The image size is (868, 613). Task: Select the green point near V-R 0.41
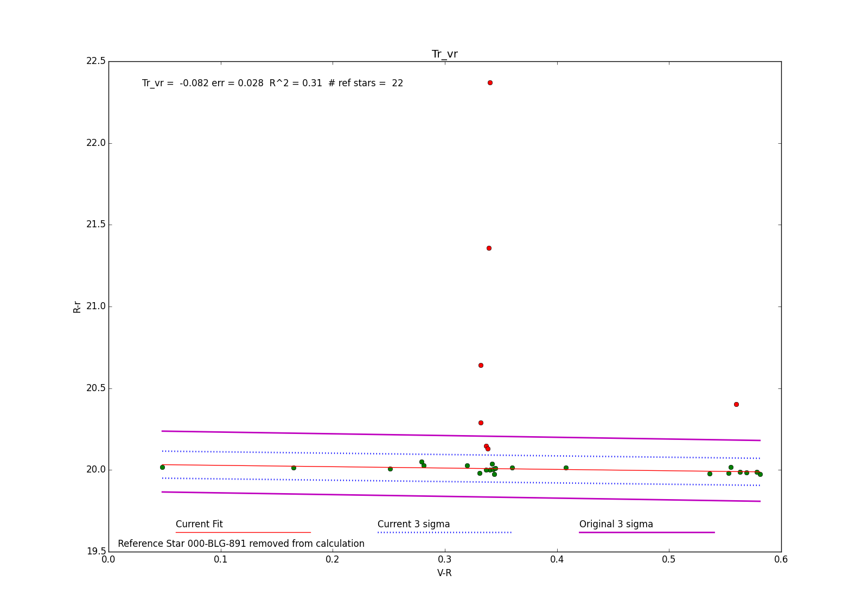(566, 468)
